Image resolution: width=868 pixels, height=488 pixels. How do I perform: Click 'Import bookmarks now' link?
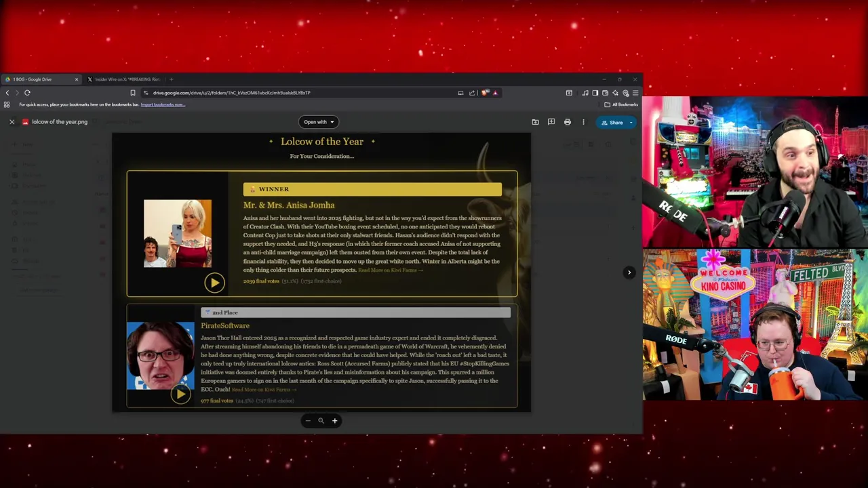(163, 104)
